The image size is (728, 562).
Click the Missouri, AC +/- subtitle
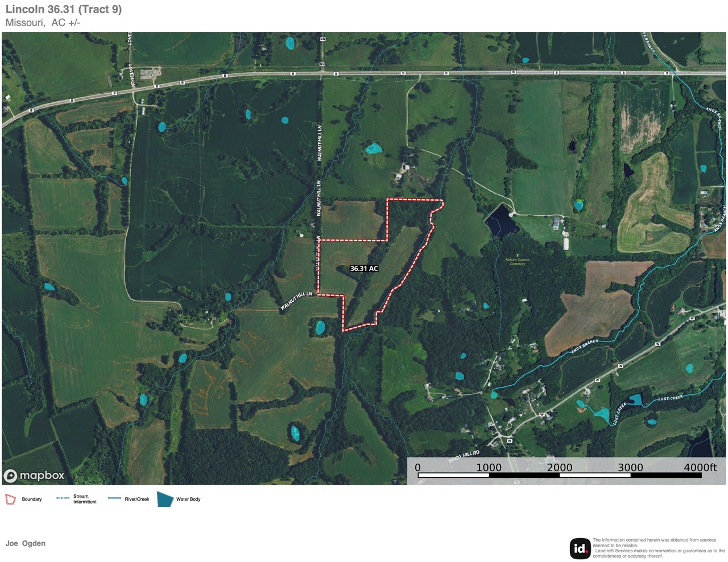(x=43, y=23)
